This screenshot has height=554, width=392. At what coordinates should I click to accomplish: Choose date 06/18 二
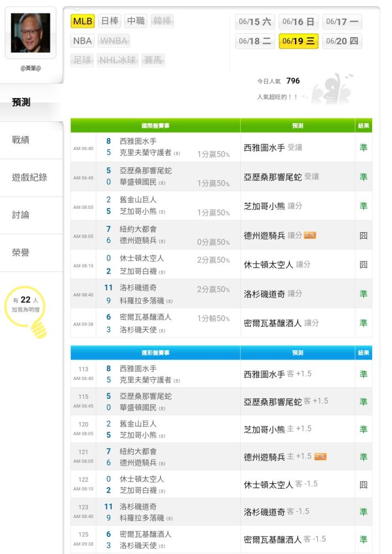click(255, 41)
